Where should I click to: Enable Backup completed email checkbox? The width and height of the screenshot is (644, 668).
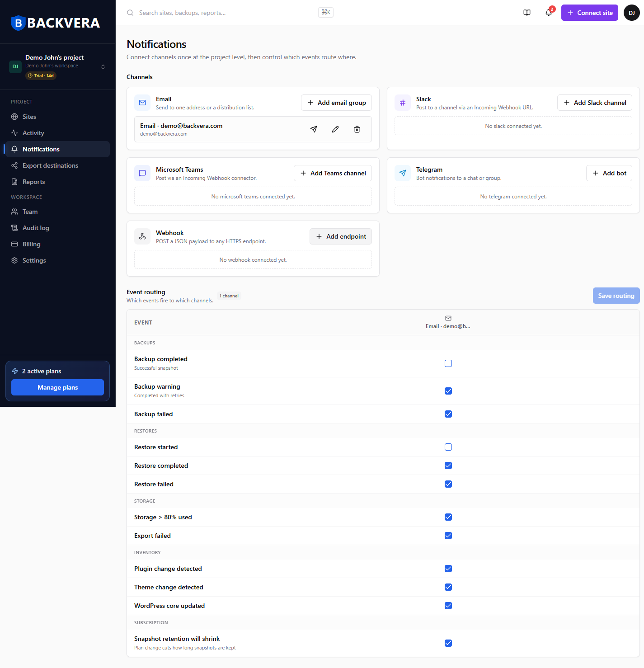tap(448, 363)
